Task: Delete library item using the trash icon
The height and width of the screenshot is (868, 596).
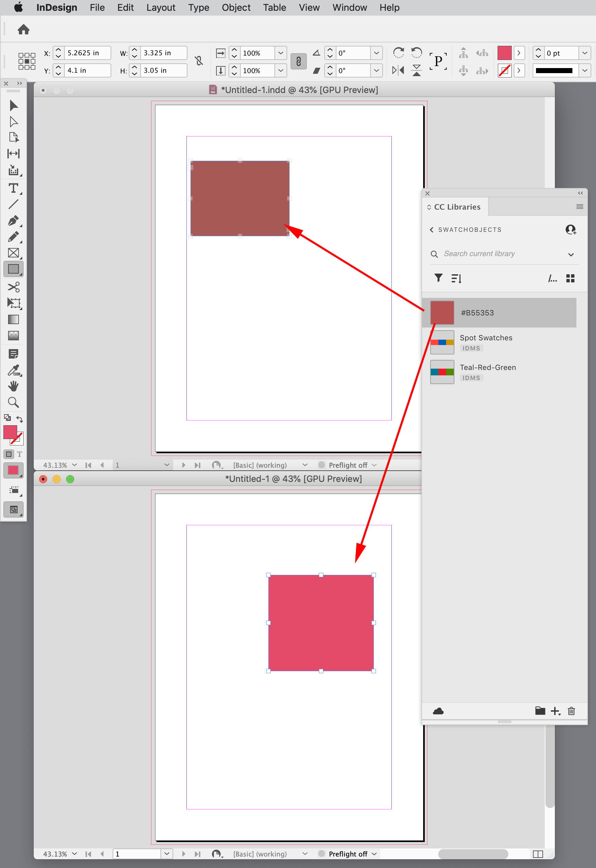Action: click(x=571, y=711)
